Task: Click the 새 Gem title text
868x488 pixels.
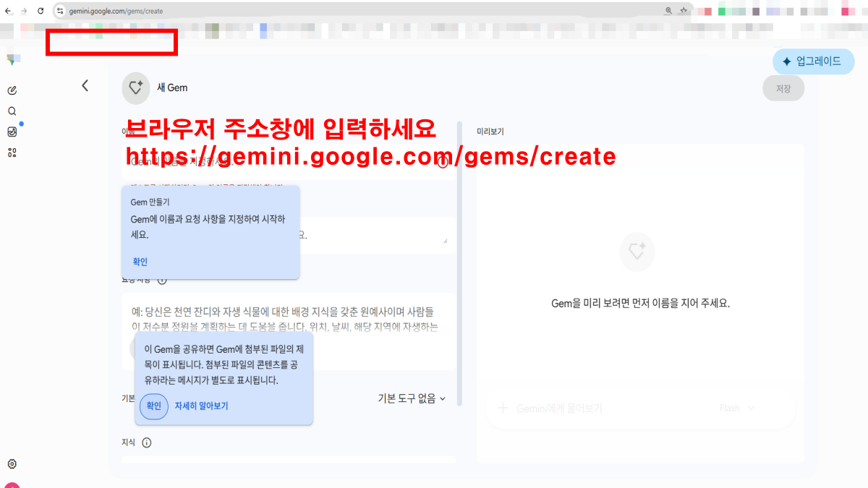Action: click(x=172, y=87)
